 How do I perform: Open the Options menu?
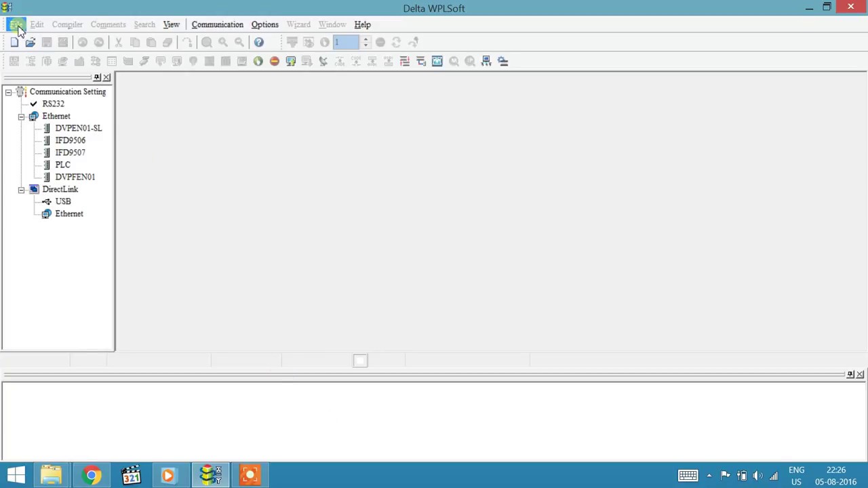(x=264, y=24)
